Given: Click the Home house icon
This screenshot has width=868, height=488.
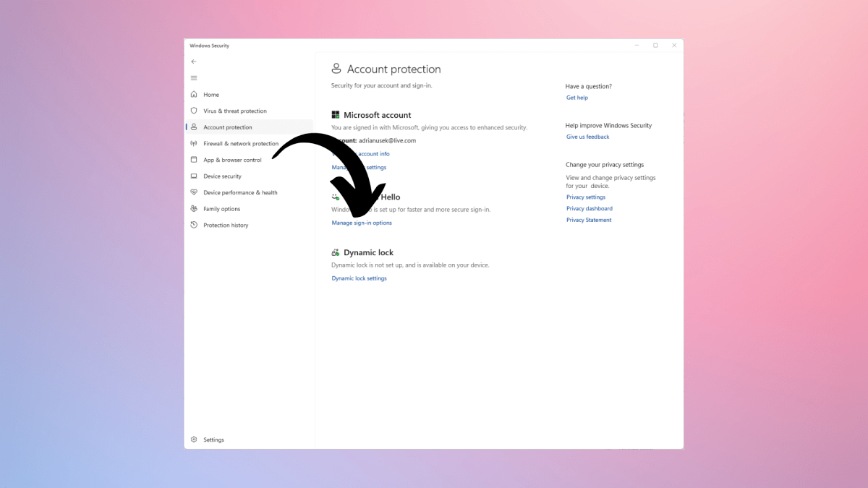Looking at the screenshot, I should point(194,95).
